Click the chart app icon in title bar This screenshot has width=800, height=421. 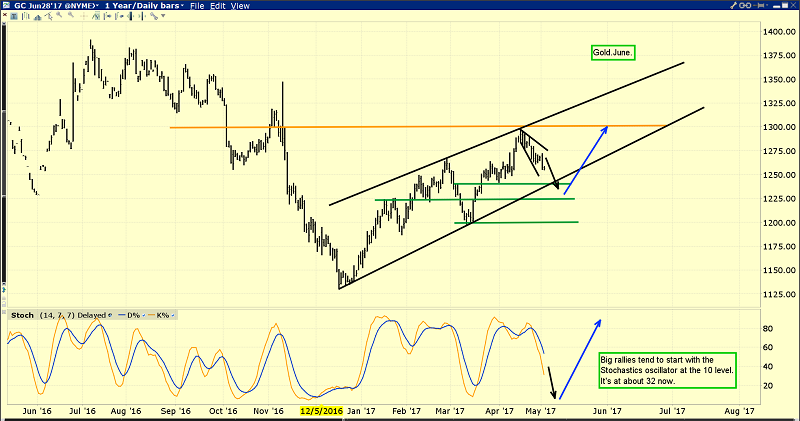6,5
